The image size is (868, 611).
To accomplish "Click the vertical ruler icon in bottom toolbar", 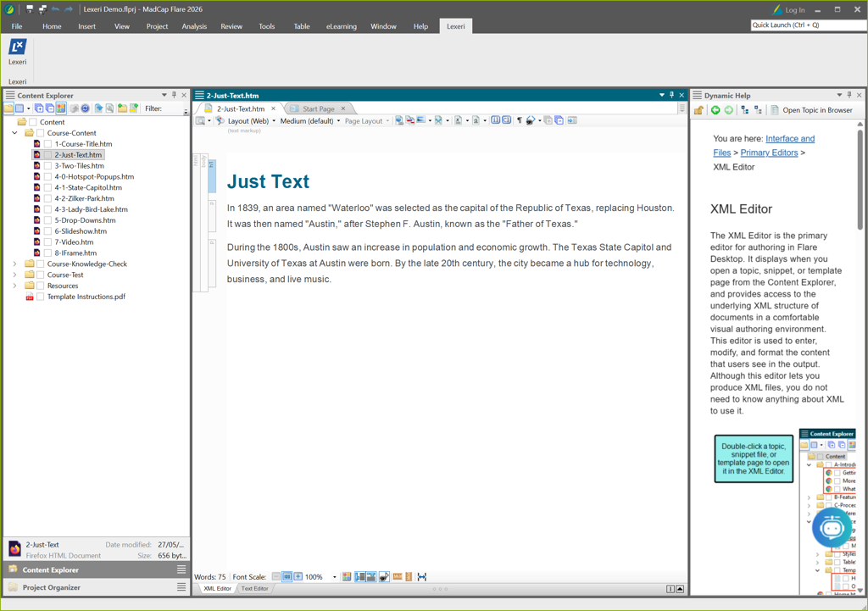I will point(409,577).
